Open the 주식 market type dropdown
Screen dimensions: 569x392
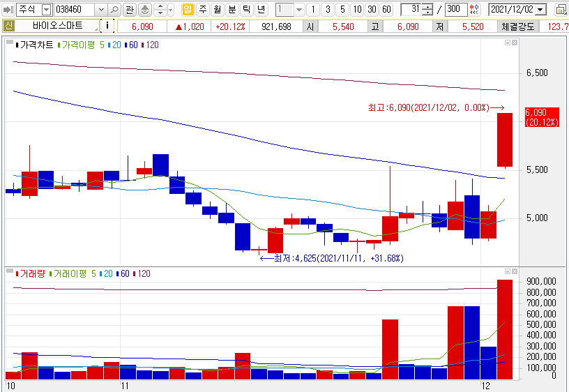click(47, 10)
